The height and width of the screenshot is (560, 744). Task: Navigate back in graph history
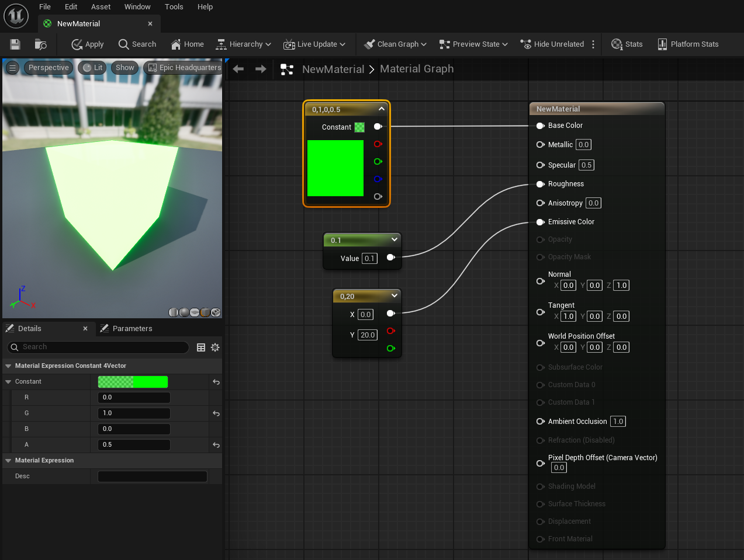pyautogui.click(x=238, y=69)
